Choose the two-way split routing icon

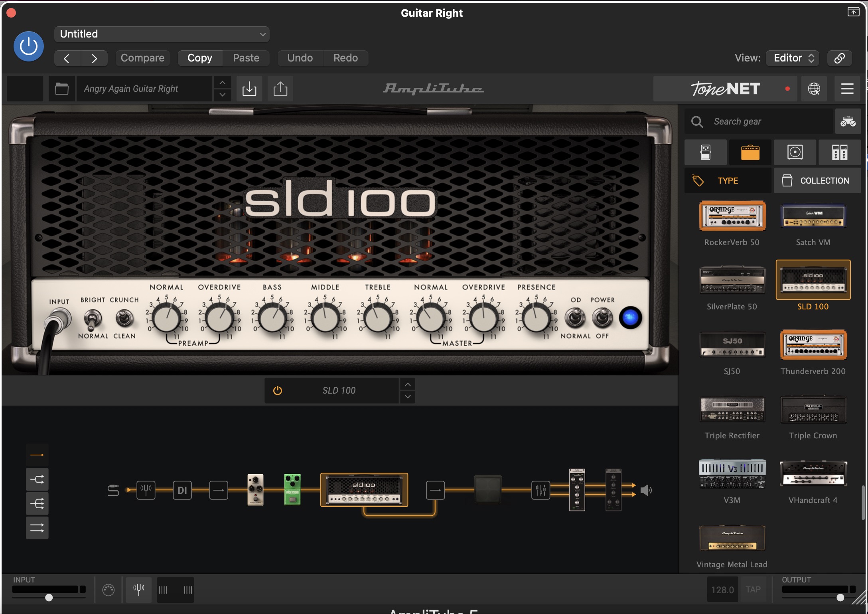(37, 479)
